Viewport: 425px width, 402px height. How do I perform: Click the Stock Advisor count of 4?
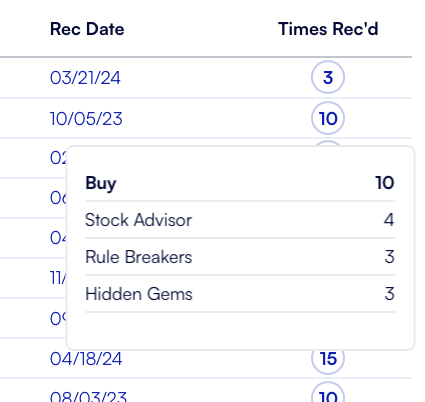[x=389, y=220]
